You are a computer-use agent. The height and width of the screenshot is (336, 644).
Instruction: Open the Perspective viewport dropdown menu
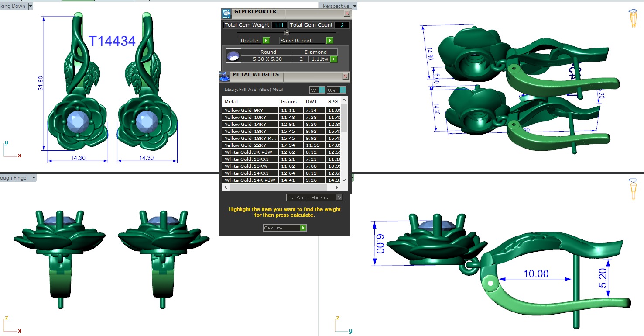[x=354, y=6]
